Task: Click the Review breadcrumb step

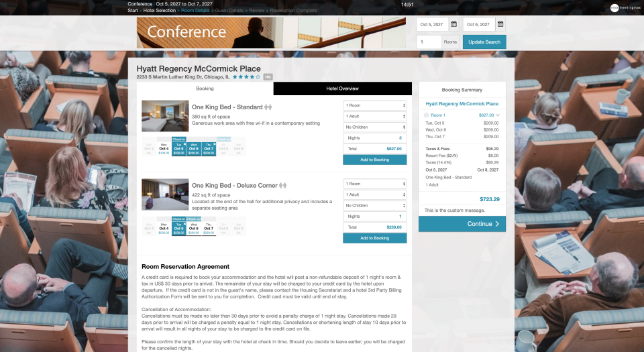Action: [x=257, y=11]
